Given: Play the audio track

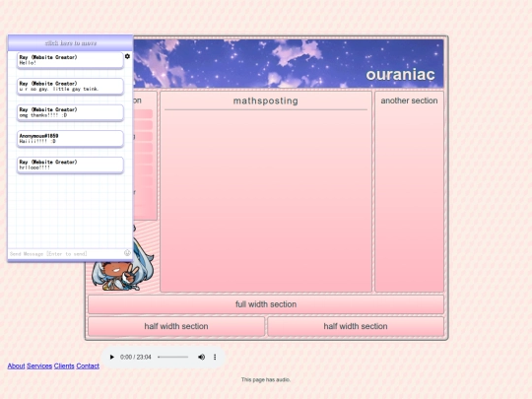Looking at the screenshot, I should (x=112, y=357).
